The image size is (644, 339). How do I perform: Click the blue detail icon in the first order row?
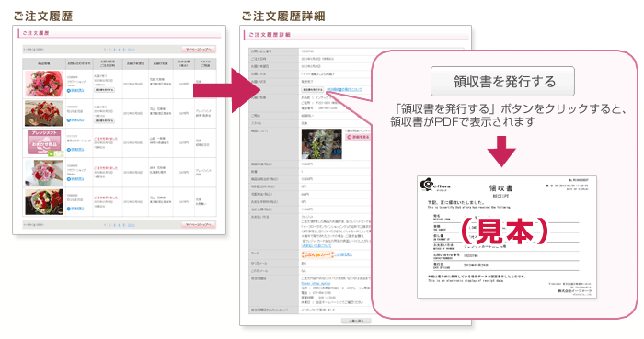tap(69, 90)
